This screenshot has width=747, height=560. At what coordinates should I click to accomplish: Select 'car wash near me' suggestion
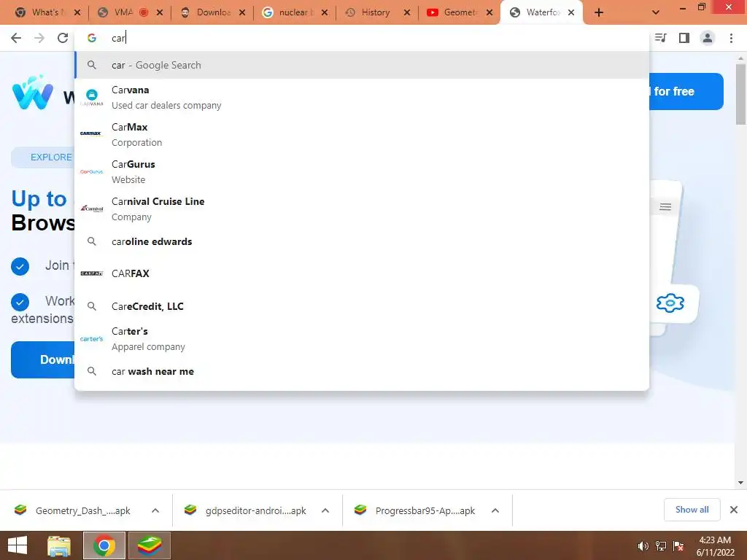(x=362, y=371)
